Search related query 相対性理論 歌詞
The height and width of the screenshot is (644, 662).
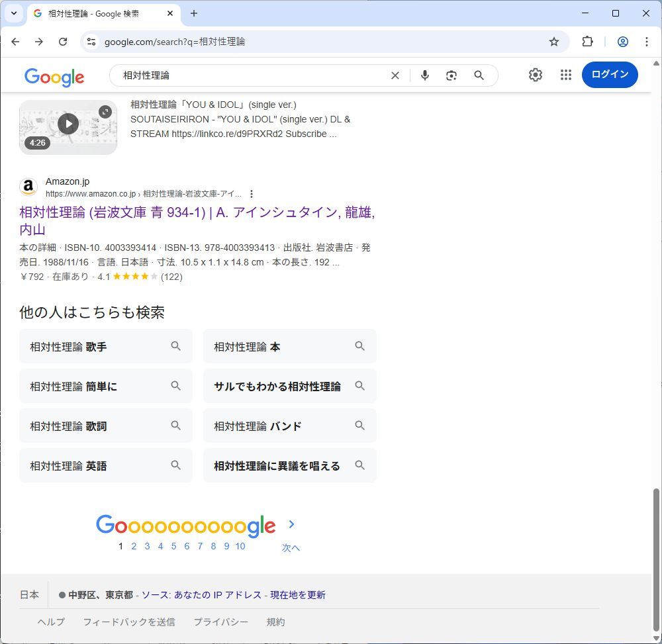coord(105,426)
